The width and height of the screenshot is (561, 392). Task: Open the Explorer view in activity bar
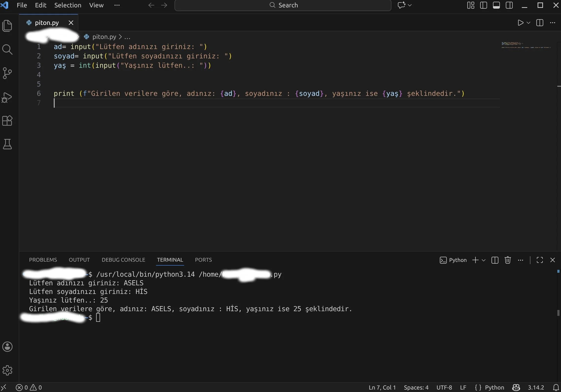pyautogui.click(x=7, y=26)
